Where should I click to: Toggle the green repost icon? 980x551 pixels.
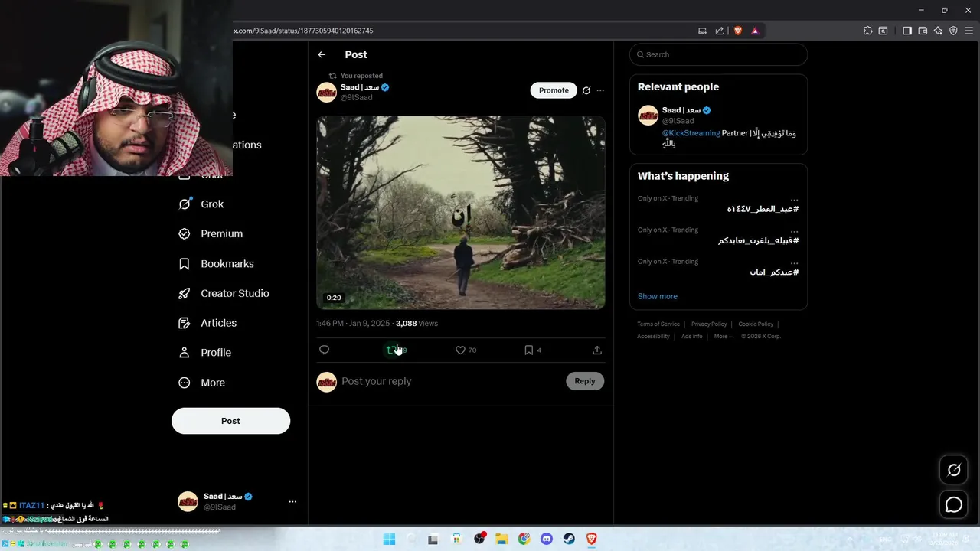(x=391, y=350)
